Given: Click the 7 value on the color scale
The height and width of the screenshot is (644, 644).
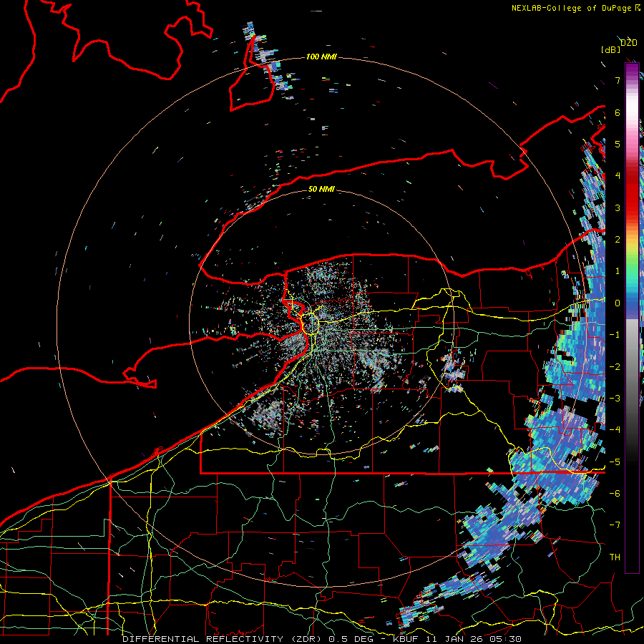Looking at the screenshot, I should [x=618, y=80].
